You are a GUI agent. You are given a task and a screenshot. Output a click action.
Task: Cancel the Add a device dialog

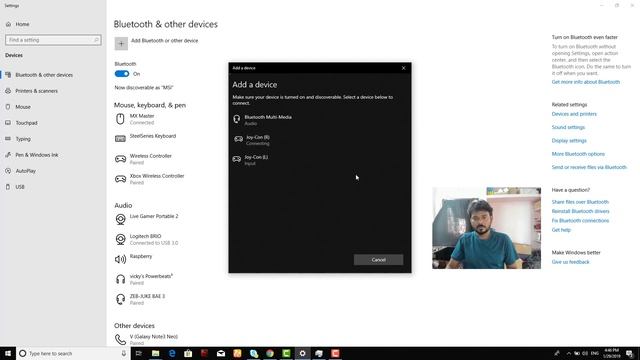coord(378,260)
